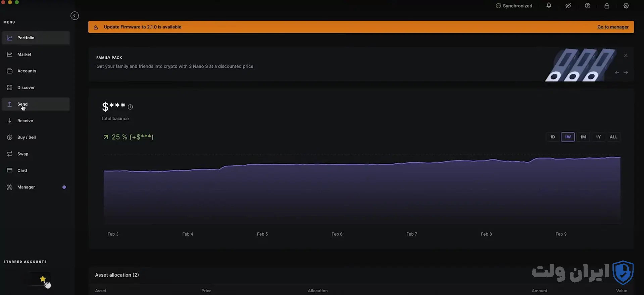
Task: Set chart range to 1M
Action: point(583,137)
